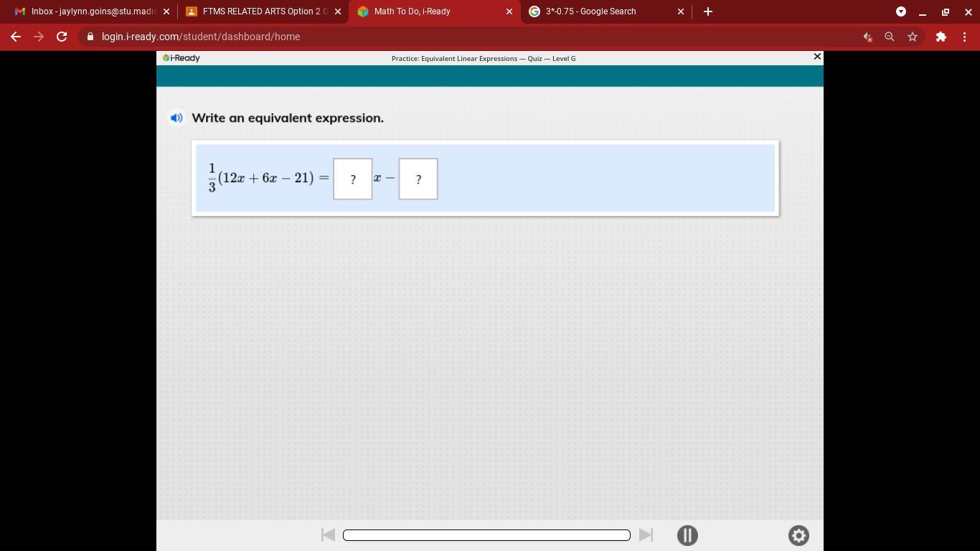This screenshot has height=551, width=980.
Task: Switch to the FTMS RELATED ARTS tab
Action: [x=257, y=11]
